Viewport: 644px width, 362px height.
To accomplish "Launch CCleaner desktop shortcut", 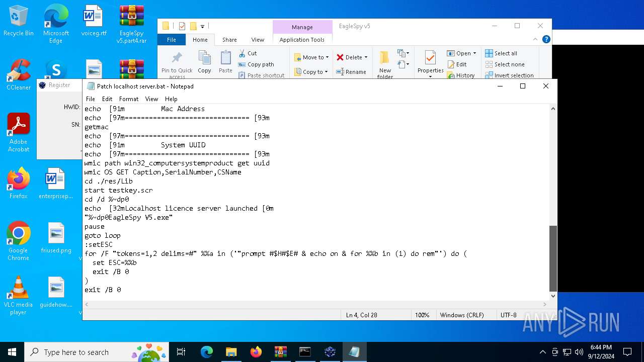I will [19, 75].
